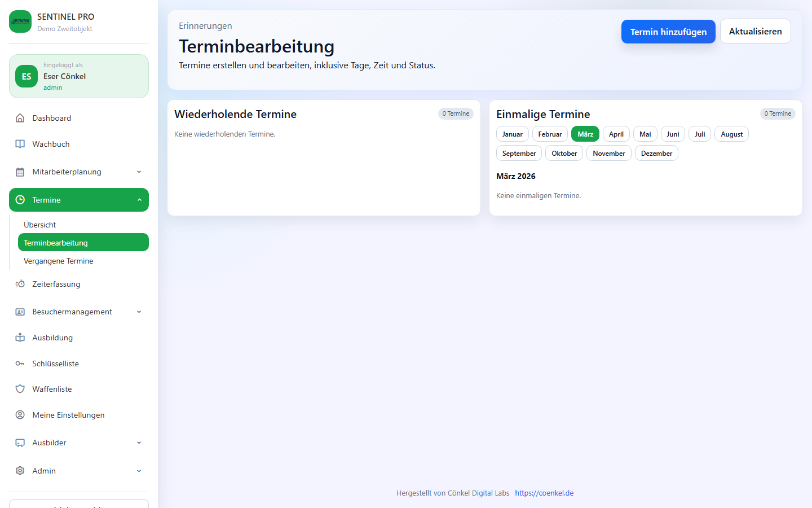Viewport: 812px width, 508px height.
Task: Click the Termine clock icon
Action: (x=20, y=200)
